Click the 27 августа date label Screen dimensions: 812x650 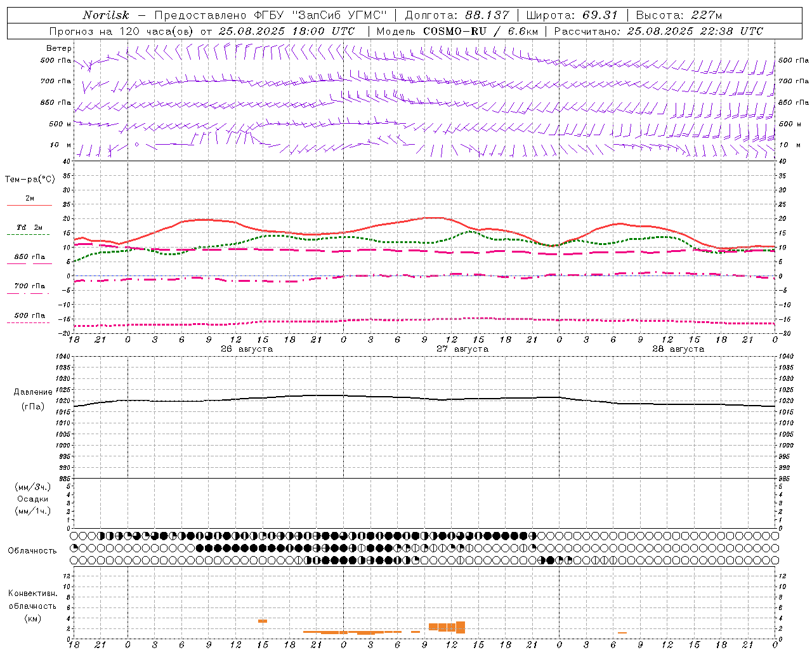click(462, 349)
